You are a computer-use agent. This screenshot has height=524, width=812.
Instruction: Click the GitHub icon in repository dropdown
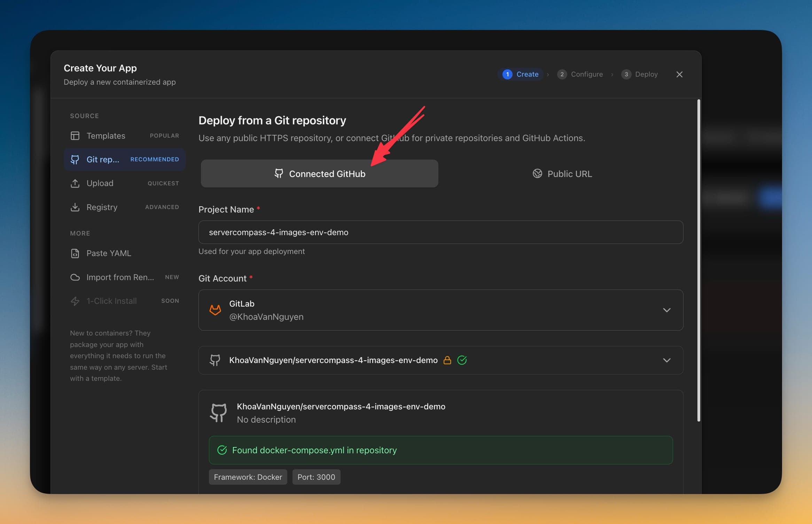pyautogui.click(x=215, y=360)
